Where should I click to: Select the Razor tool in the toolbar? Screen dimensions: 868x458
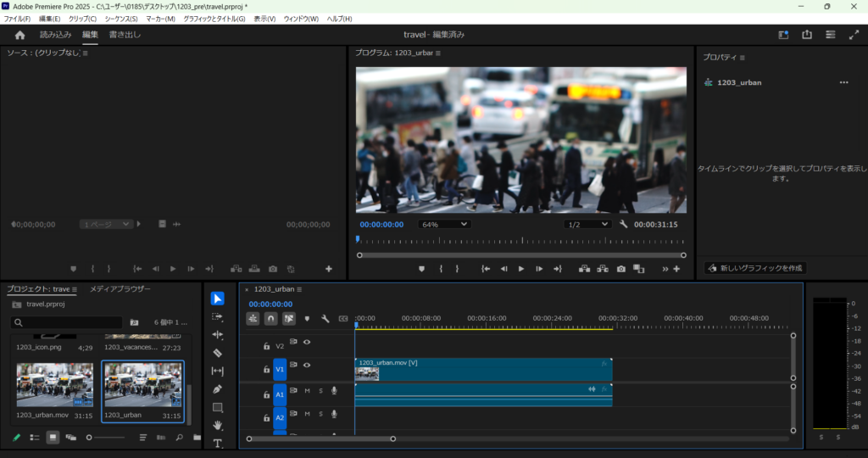pos(218,353)
